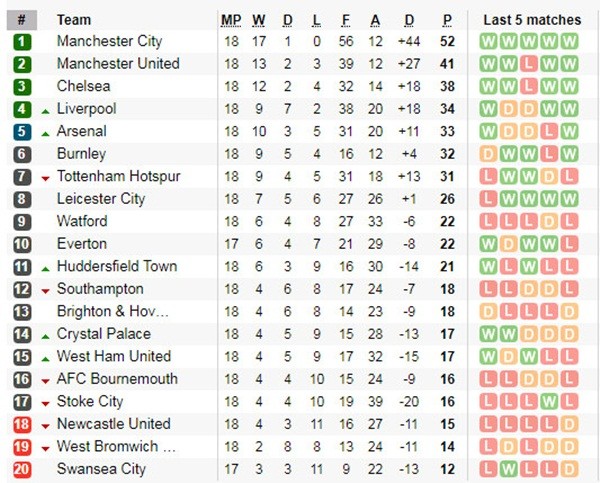The image size is (600, 483).
Task: Click the green up arrow beside Liverpool
Action: 45,109
